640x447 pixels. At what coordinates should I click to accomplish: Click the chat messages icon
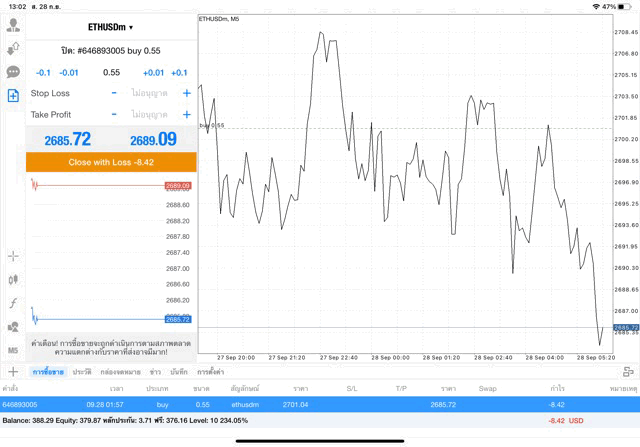pyautogui.click(x=13, y=72)
